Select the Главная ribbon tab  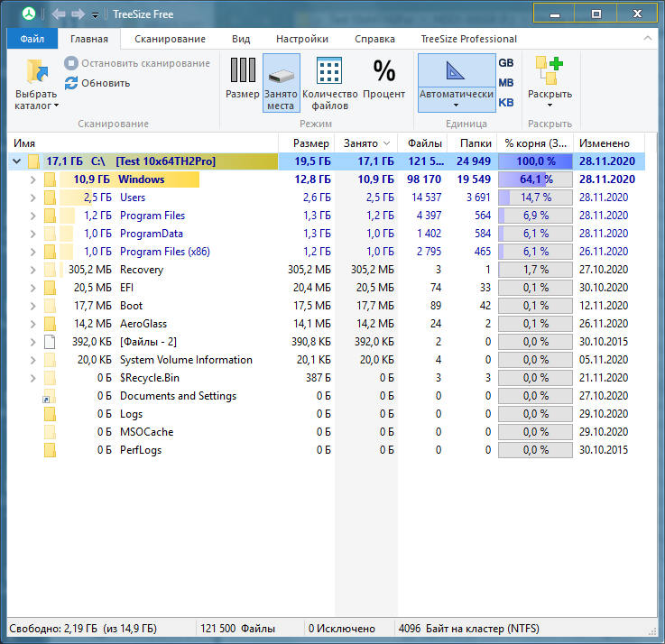[89, 39]
